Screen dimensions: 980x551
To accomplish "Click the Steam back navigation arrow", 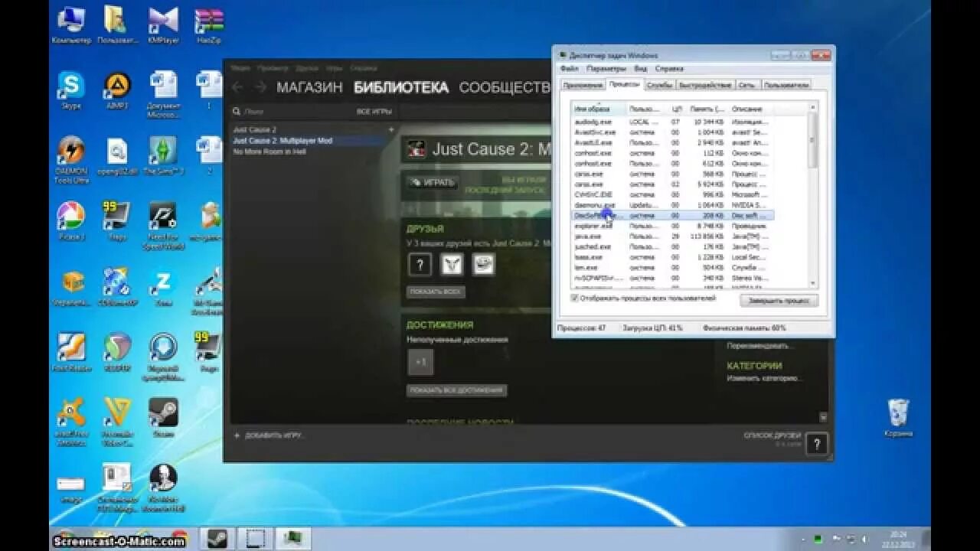I will [237, 88].
